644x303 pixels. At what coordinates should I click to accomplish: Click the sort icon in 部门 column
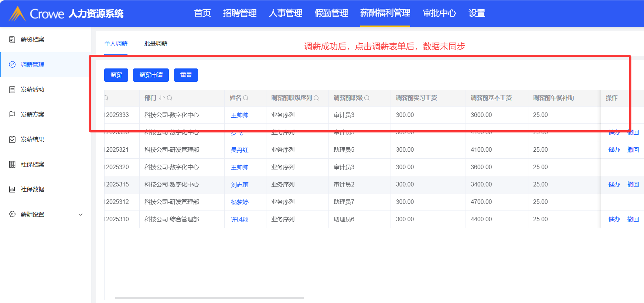pos(162,98)
